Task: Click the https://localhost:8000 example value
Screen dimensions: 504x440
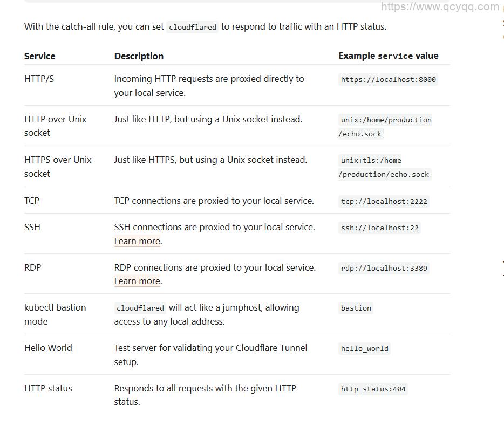Action: (388, 79)
